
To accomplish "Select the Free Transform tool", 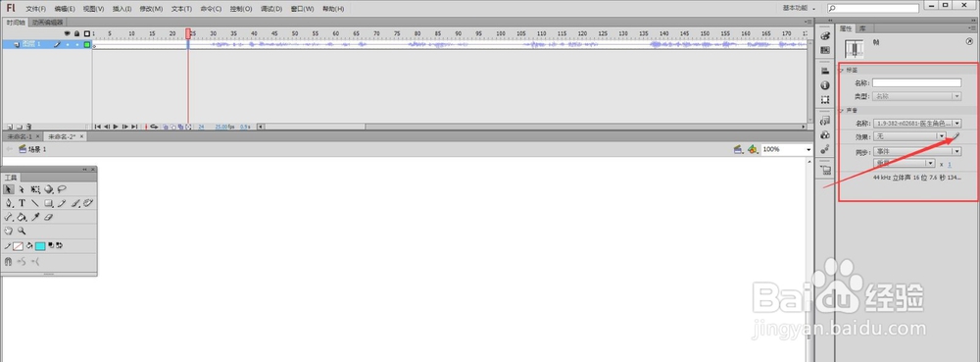I will [x=35, y=189].
